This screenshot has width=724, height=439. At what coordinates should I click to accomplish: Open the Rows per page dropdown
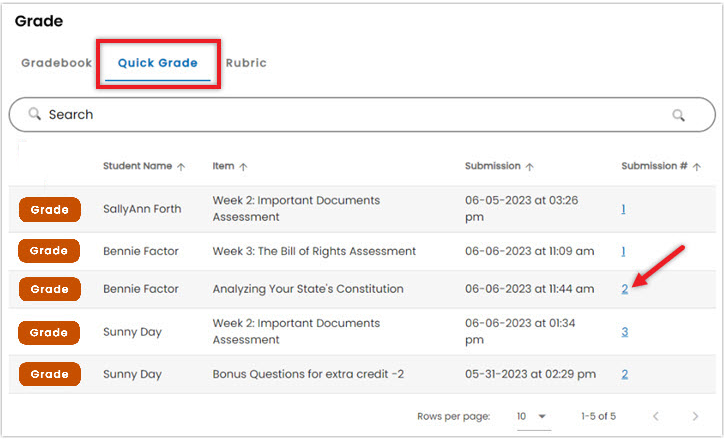(x=533, y=416)
